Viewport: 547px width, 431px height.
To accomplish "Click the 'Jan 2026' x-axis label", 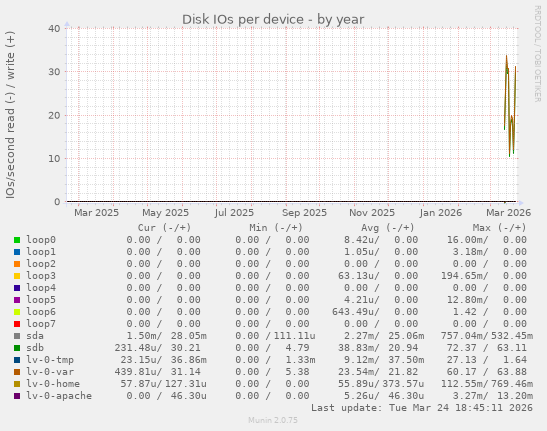I will pyautogui.click(x=441, y=213).
